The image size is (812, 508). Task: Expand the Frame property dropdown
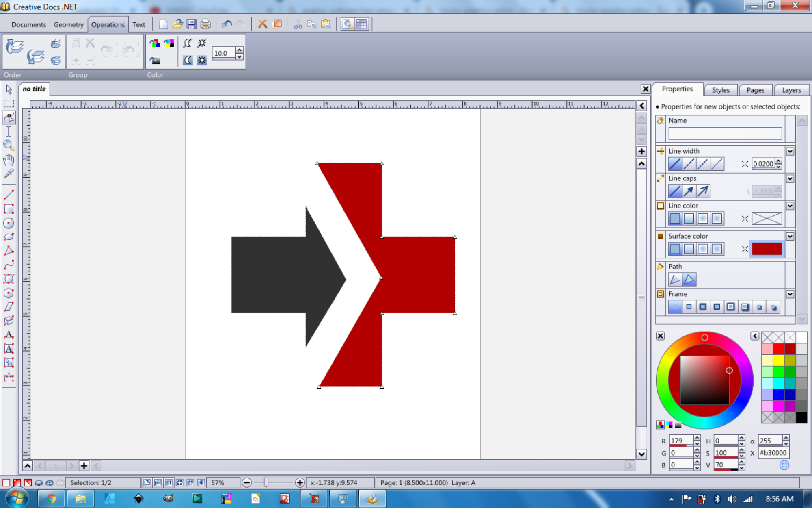pyautogui.click(x=790, y=294)
